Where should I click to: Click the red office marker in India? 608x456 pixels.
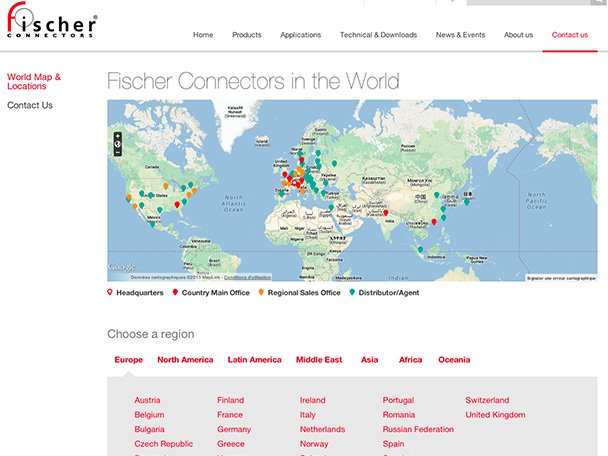pyautogui.click(x=386, y=212)
